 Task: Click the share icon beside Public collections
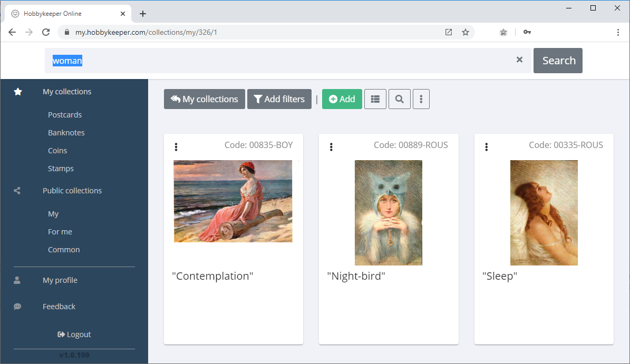pyautogui.click(x=17, y=191)
